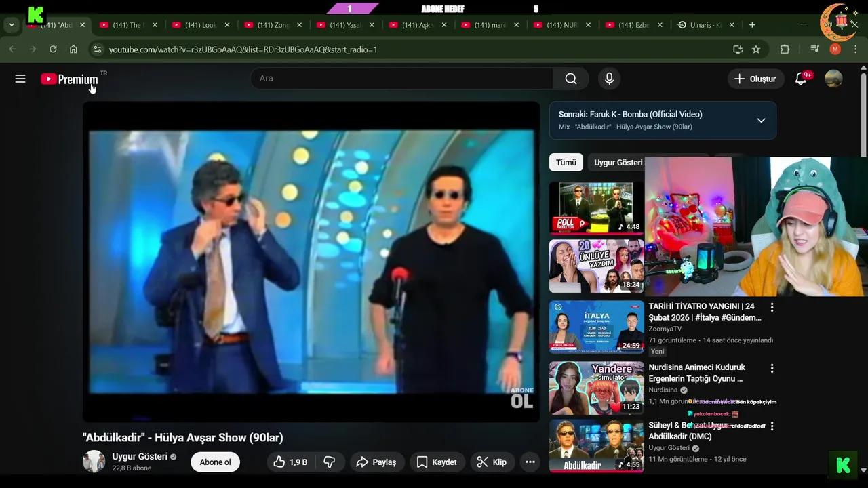The image size is (868, 488).
Task: Click the main video player
Action: click(311, 262)
